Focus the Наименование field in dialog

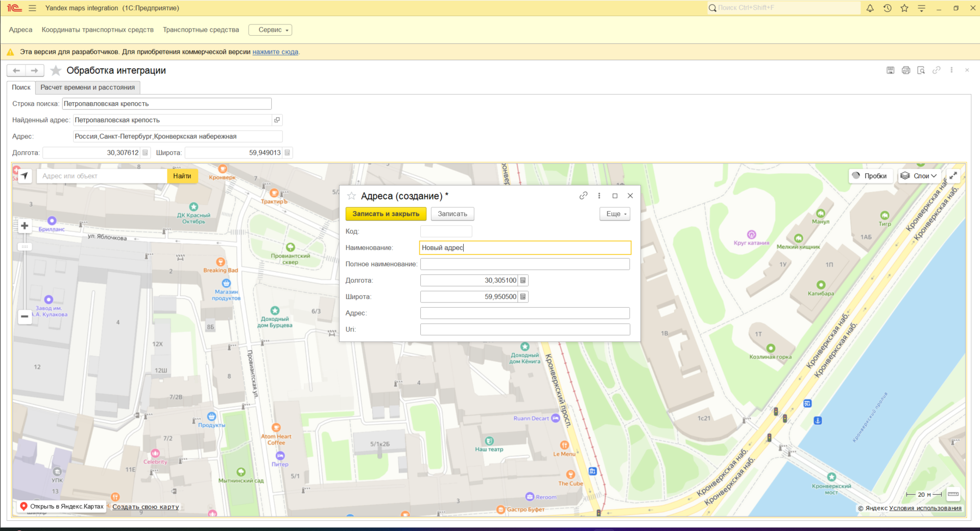pos(525,248)
